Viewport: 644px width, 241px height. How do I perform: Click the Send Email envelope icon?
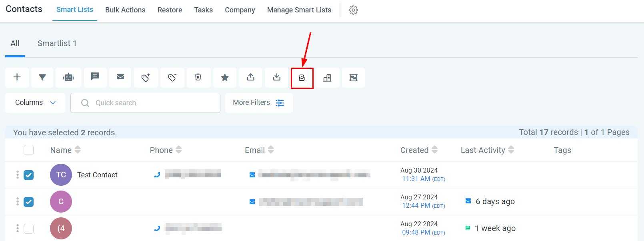pos(120,76)
